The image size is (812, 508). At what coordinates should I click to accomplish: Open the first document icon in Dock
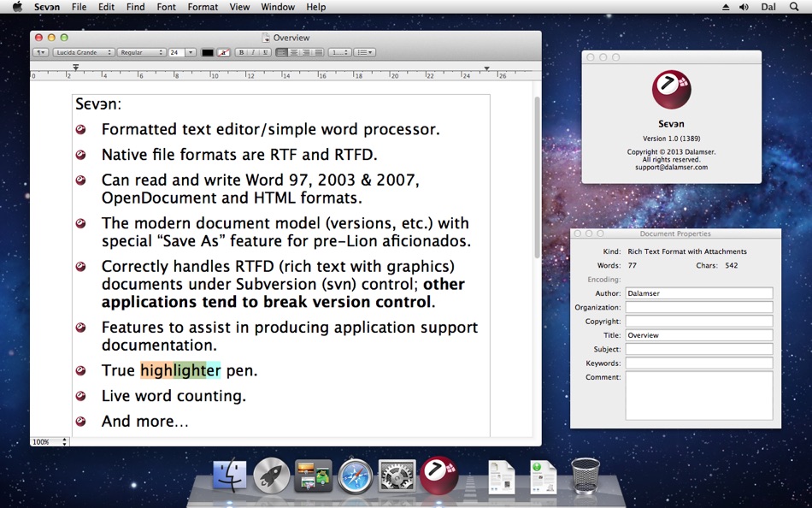502,477
